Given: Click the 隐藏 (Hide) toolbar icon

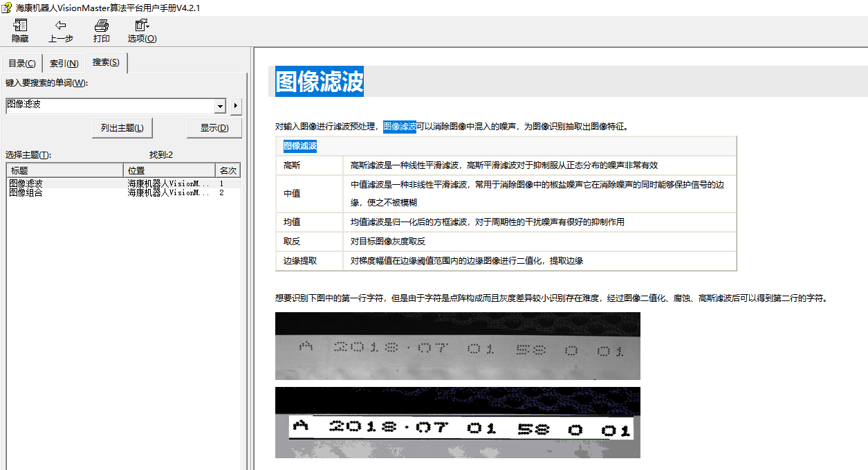Looking at the screenshot, I should [20, 31].
